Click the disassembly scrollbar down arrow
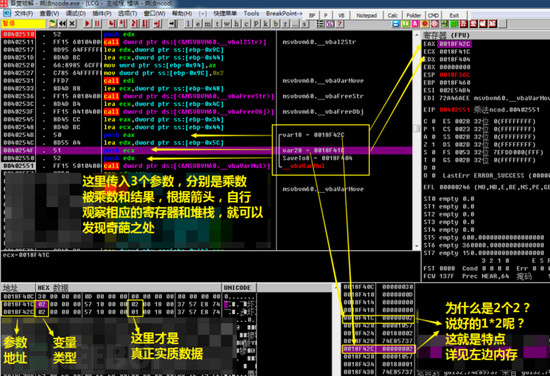 tap(416, 246)
